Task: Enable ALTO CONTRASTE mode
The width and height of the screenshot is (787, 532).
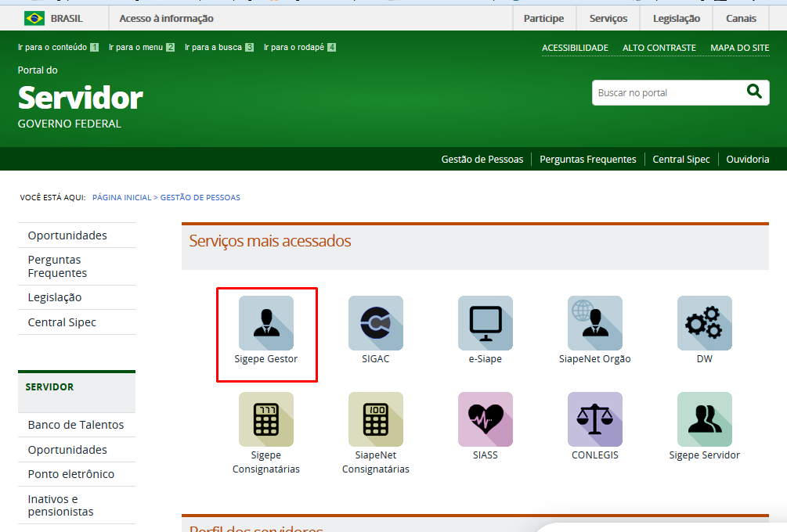Action: pos(659,48)
